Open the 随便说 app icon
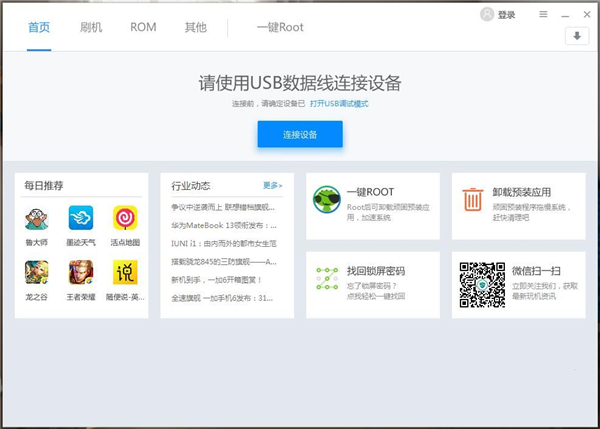This screenshot has width=600, height=429. 125,272
